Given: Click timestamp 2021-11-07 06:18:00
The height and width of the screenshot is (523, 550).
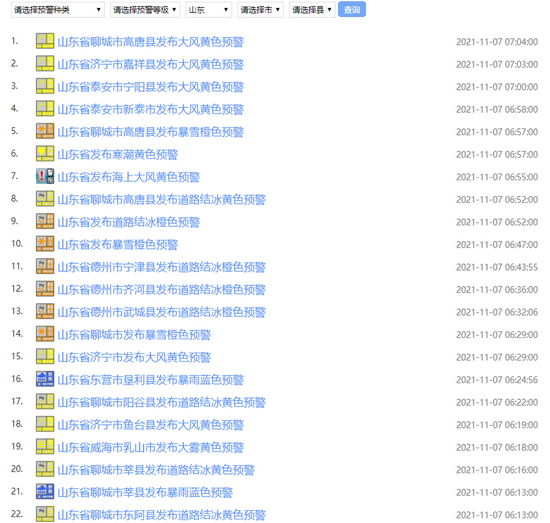Looking at the screenshot, I should click(497, 448).
